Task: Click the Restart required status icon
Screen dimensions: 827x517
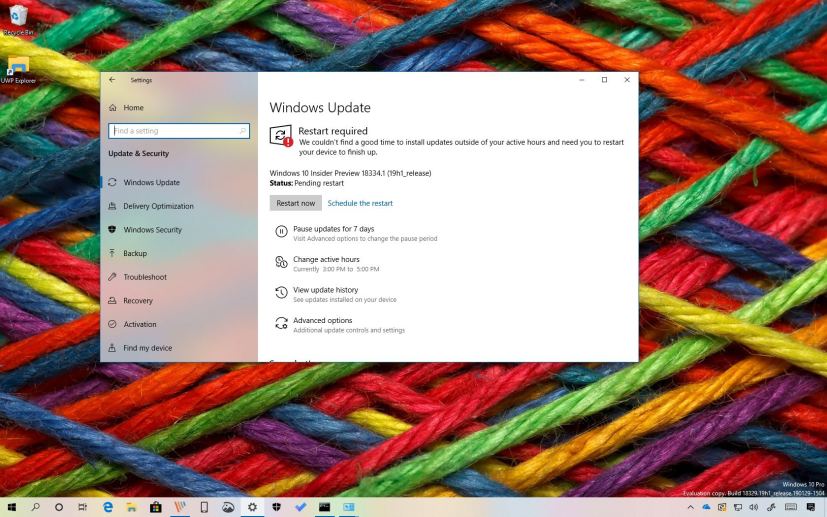Action: tap(281, 136)
